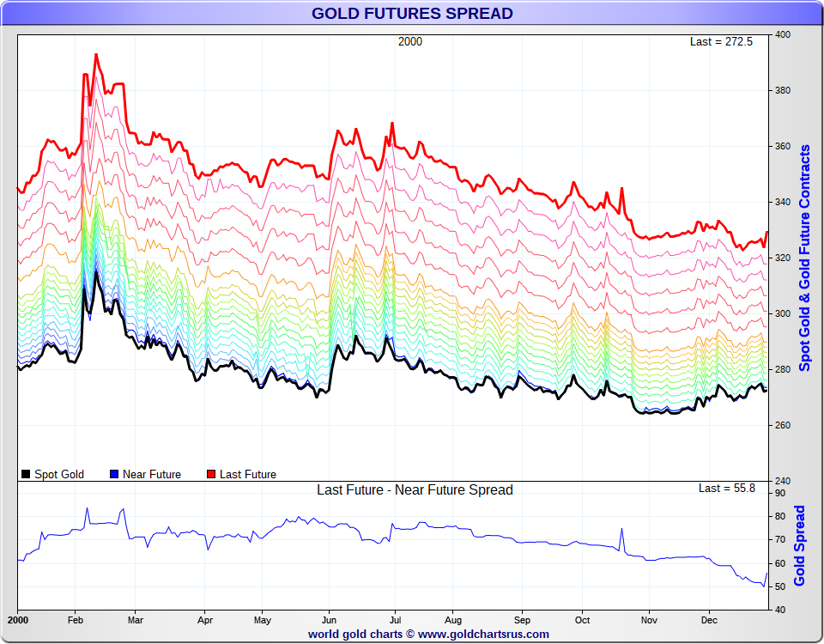
Task: Click the '340' price axis tick
Action: coord(783,202)
